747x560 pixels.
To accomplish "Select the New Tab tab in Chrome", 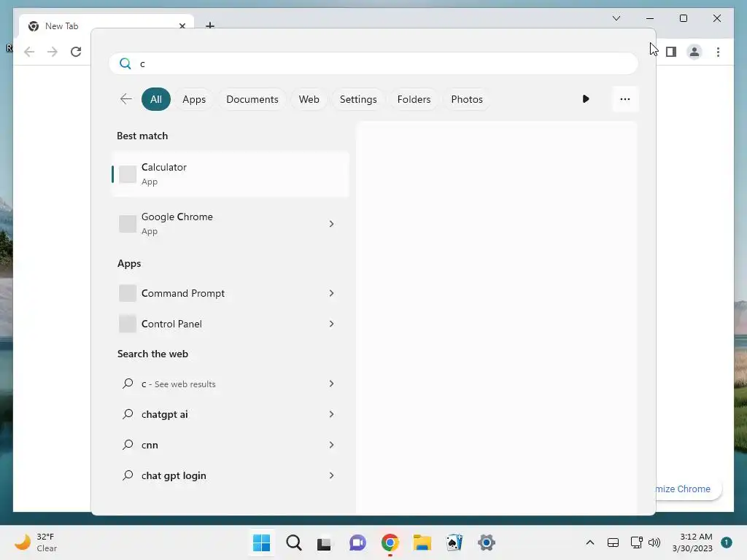I will click(x=107, y=26).
